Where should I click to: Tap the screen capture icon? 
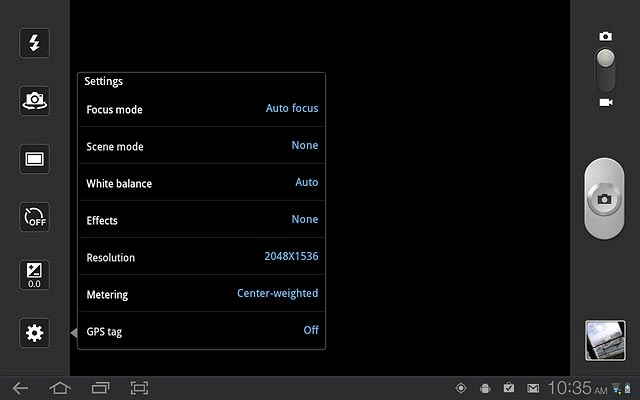[139, 388]
